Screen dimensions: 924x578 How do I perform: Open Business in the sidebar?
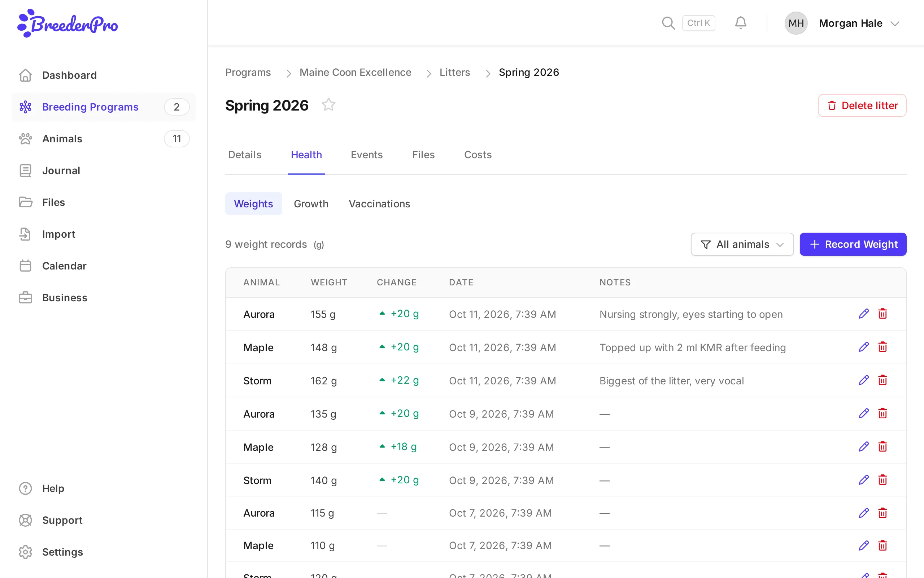click(x=104, y=297)
